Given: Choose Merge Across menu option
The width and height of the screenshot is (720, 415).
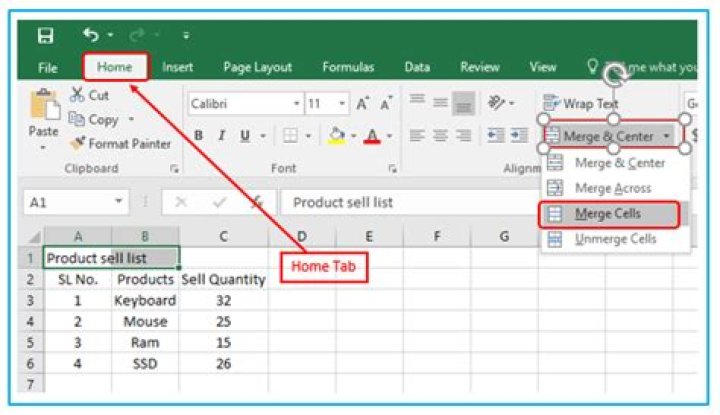Looking at the screenshot, I should [x=615, y=188].
